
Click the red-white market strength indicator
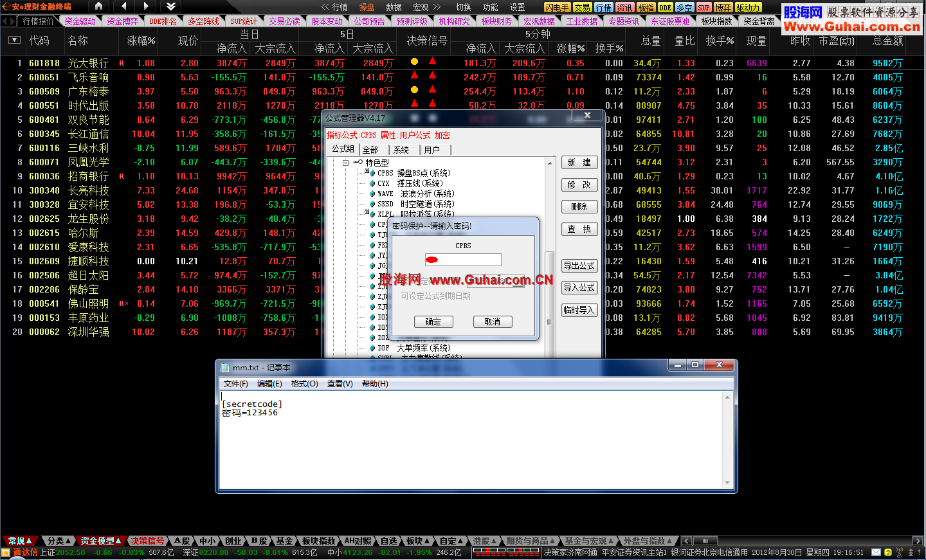[x=506, y=552]
